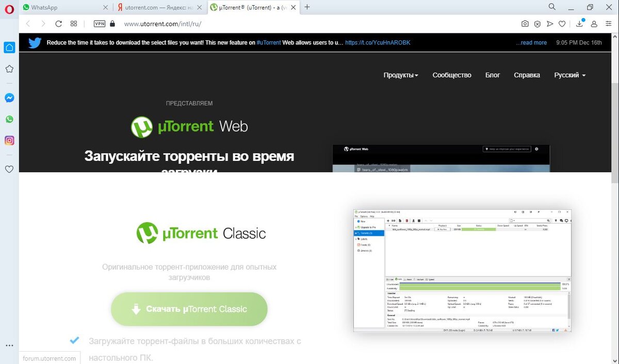This screenshot has height=364, width=619.
Task: Click the µTorrent Web logo
Action: click(x=189, y=126)
